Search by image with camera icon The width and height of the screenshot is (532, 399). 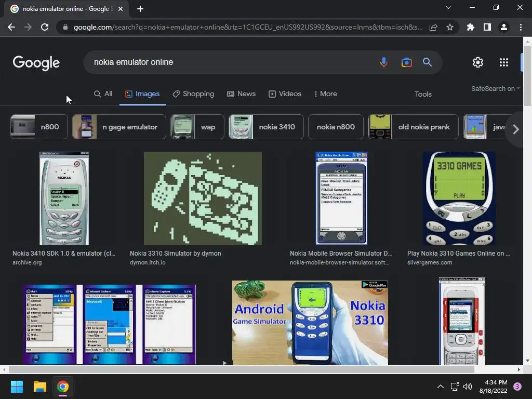pyautogui.click(x=406, y=62)
